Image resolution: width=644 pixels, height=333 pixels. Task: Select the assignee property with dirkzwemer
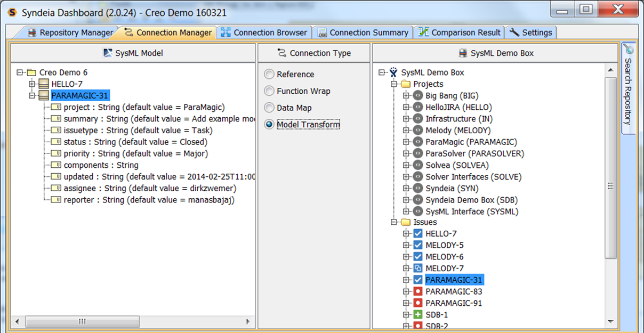pyautogui.click(x=150, y=188)
